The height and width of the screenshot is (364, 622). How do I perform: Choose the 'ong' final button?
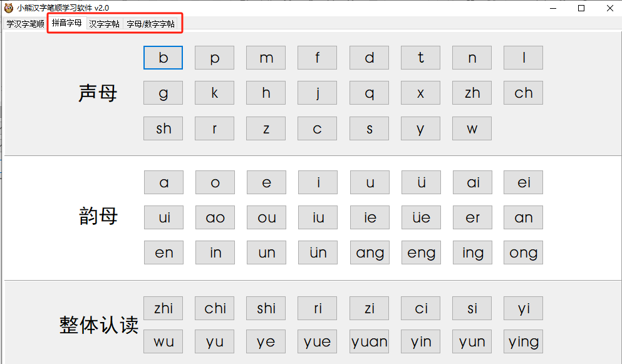point(523,252)
